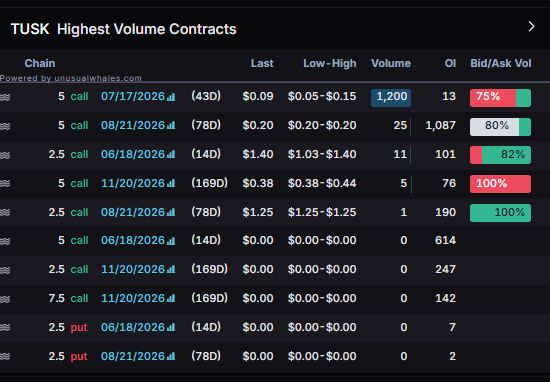Click the 75% bid/ask volume bar
This screenshot has width=550, height=382.
point(500,98)
